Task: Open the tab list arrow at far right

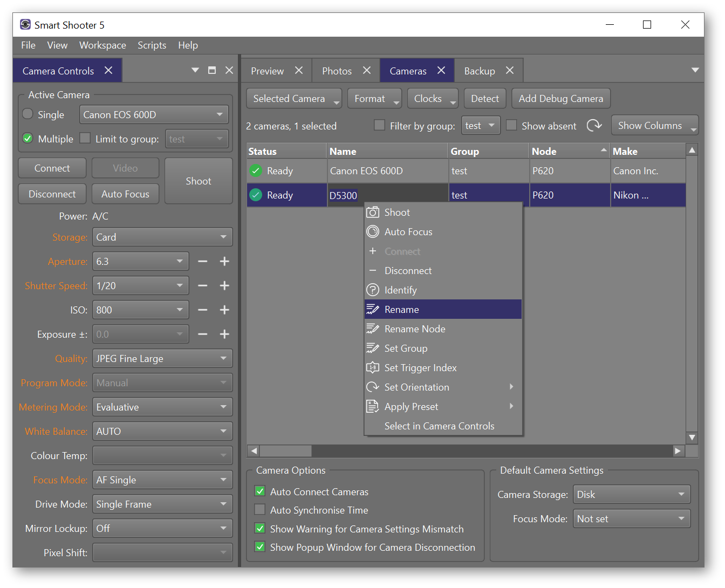Action: 695,70
